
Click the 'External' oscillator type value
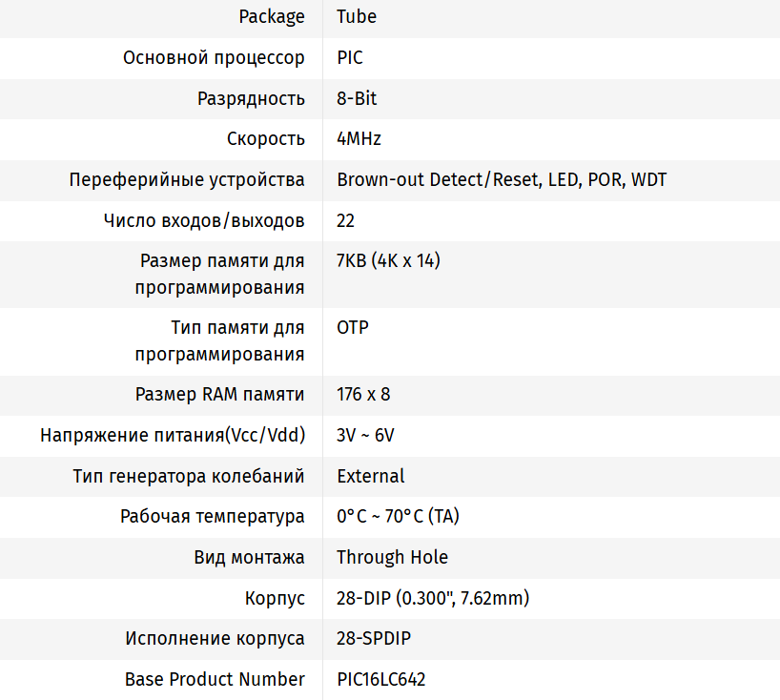click(x=371, y=476)
